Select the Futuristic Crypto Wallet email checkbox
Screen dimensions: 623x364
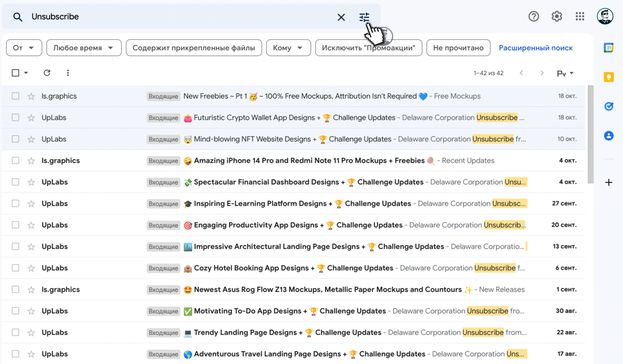tap(16, 118)
